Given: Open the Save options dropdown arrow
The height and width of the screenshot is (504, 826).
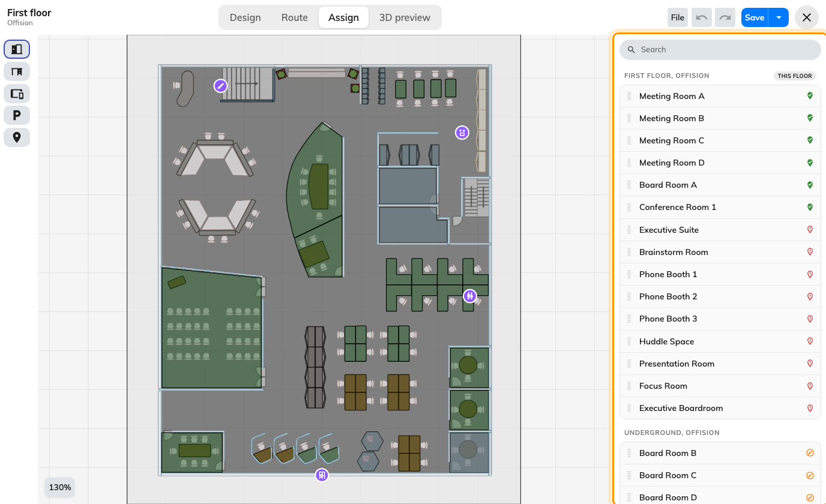Looking at the screenshot, I should click(x=779, y=17).
